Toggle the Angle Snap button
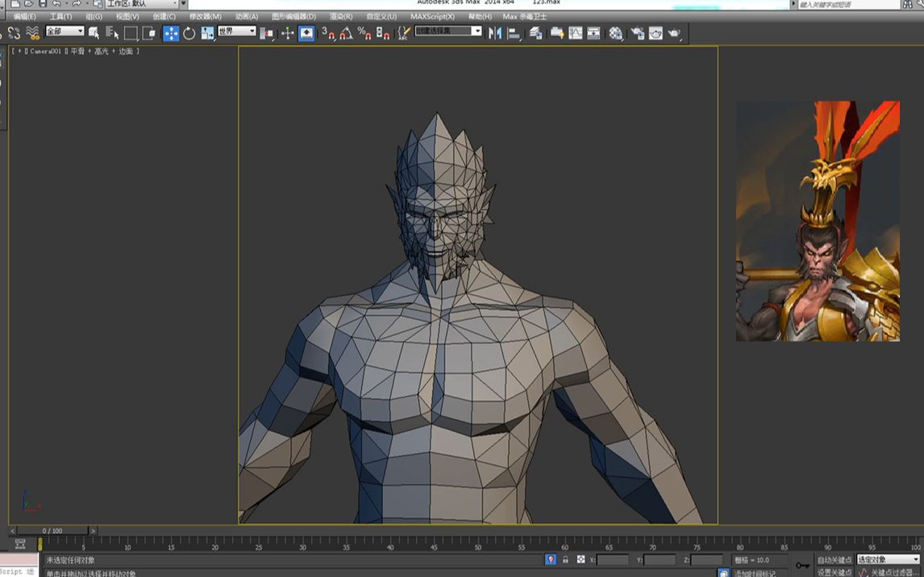924x577 pixels. click(x=346, y=33)
